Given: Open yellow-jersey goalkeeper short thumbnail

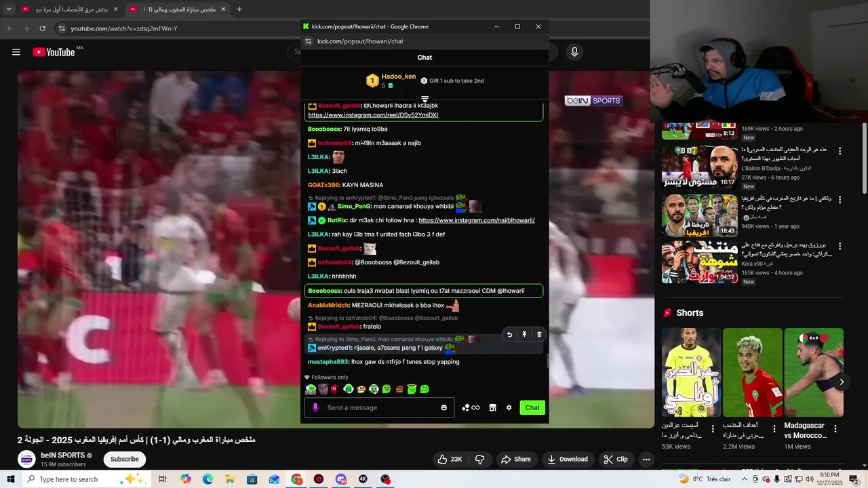Looking at the screenshot, I should click(691, 372).
